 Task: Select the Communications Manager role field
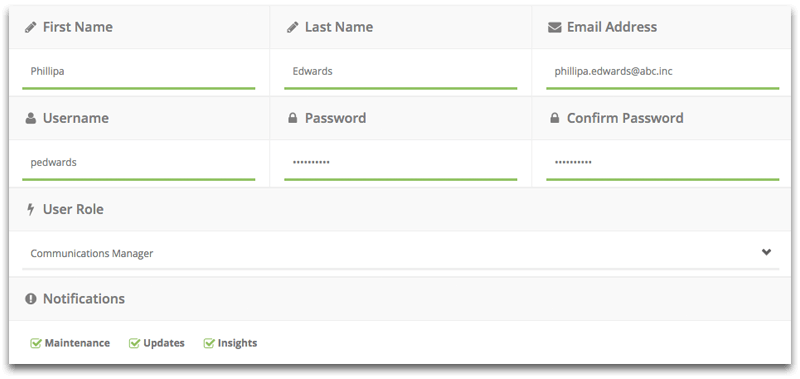point(401,254)
